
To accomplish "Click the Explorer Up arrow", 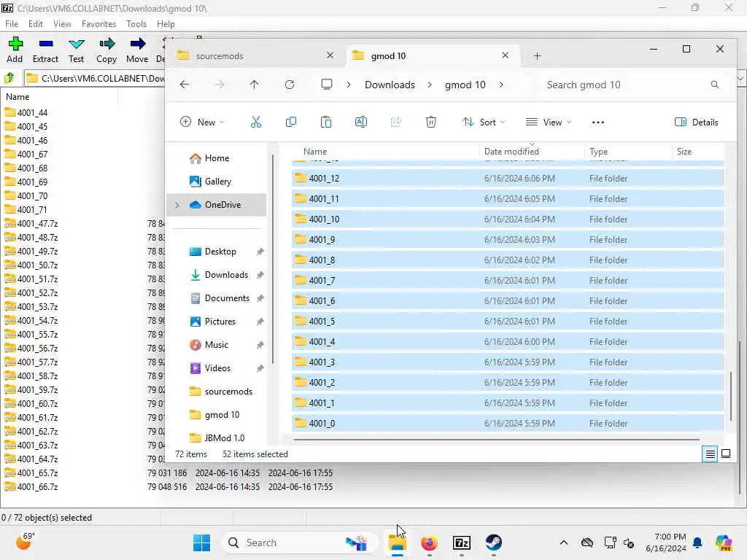I will [x=255, y=85].
